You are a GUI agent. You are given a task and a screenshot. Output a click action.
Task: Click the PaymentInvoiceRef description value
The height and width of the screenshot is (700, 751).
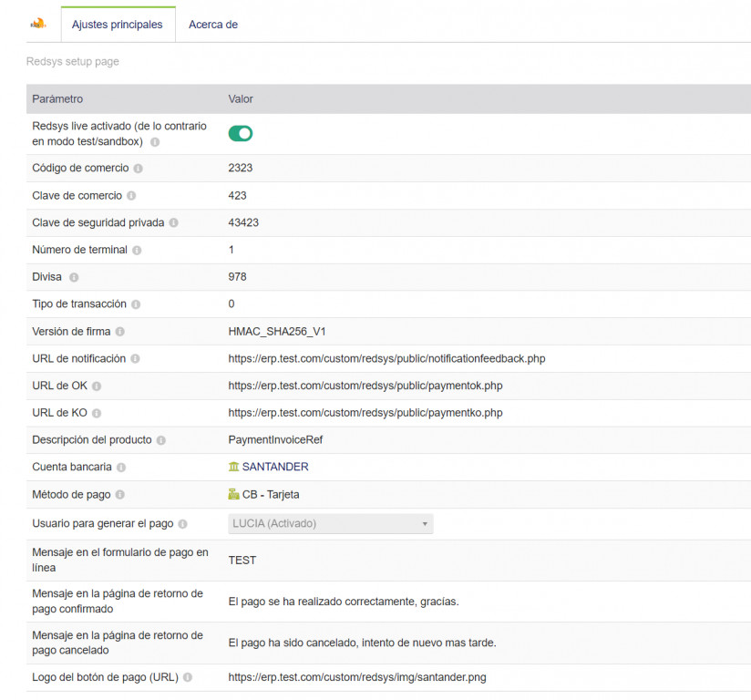[275, 440]
